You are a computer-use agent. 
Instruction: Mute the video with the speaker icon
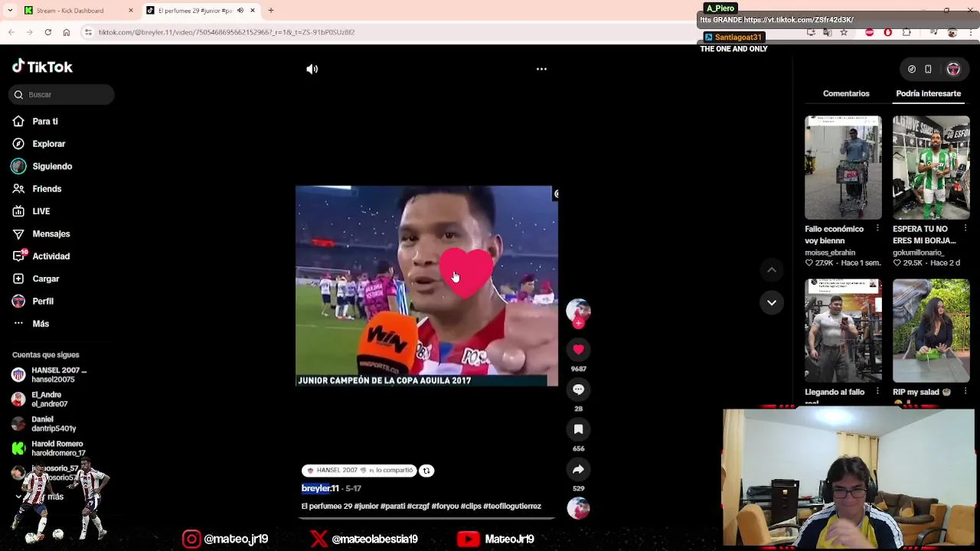click(312, 69)
